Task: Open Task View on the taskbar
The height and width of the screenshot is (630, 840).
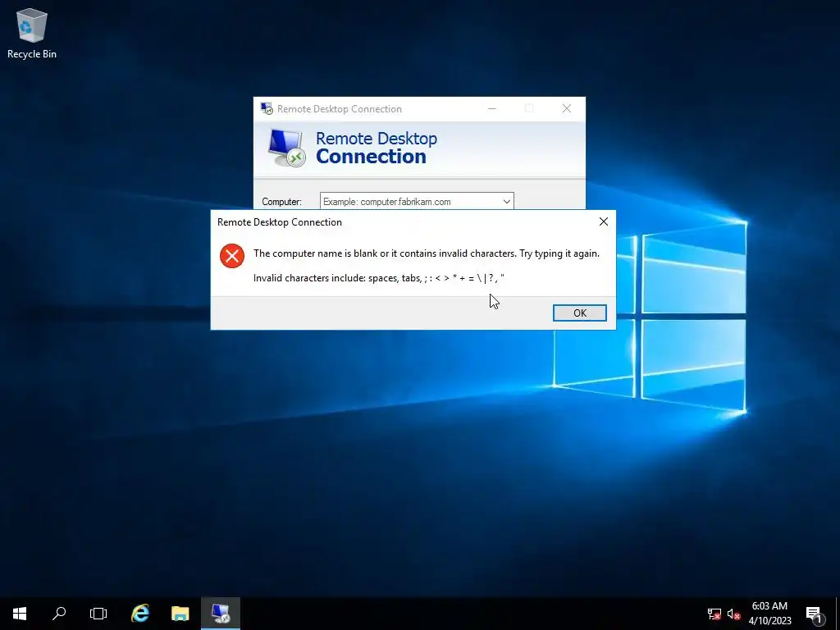Action: [98, 614]
